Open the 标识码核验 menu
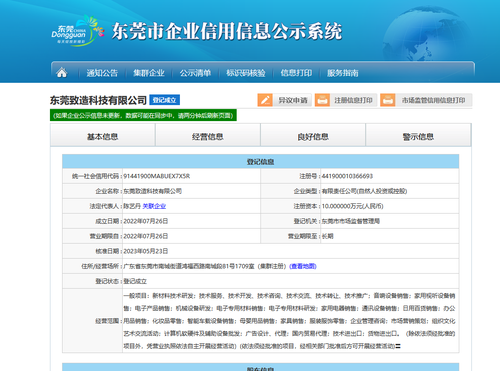 tap(246, 73)
